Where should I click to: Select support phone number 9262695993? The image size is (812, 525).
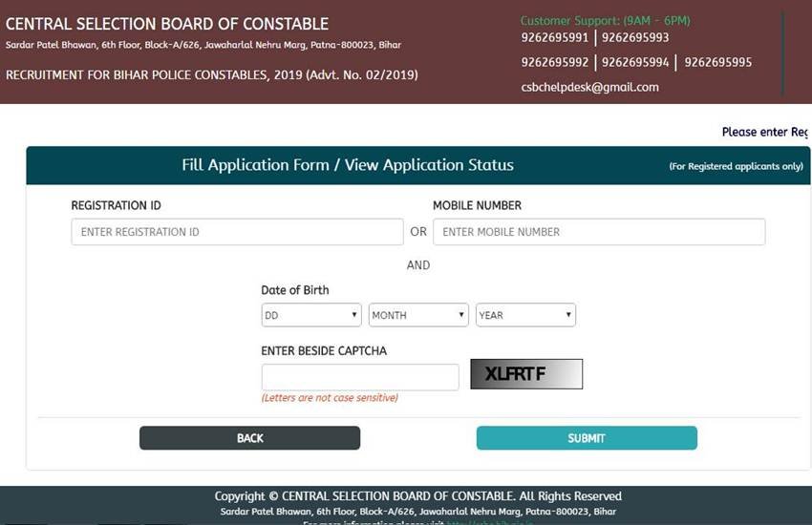pos(635,37)
